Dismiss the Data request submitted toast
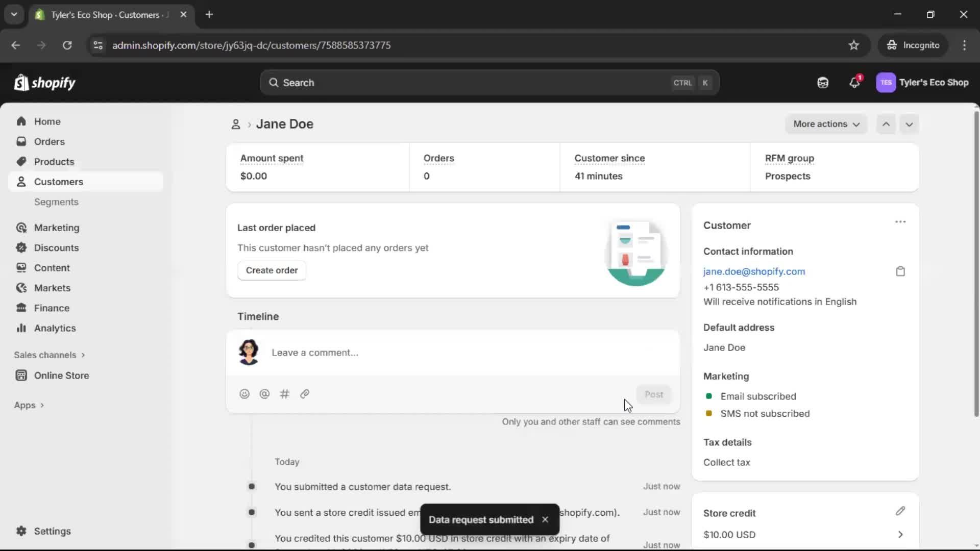Viewport: 980px width, 551px height. (545, 519)
